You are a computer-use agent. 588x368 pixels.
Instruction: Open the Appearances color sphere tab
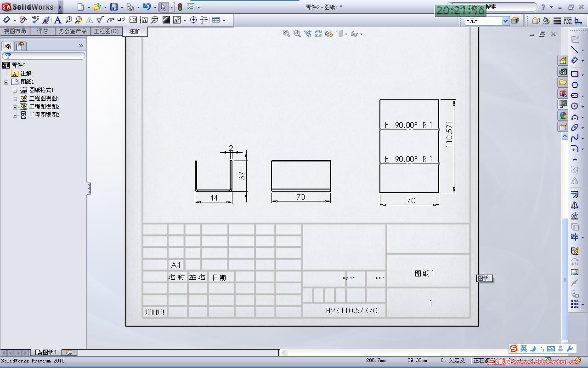coord(563,115)
